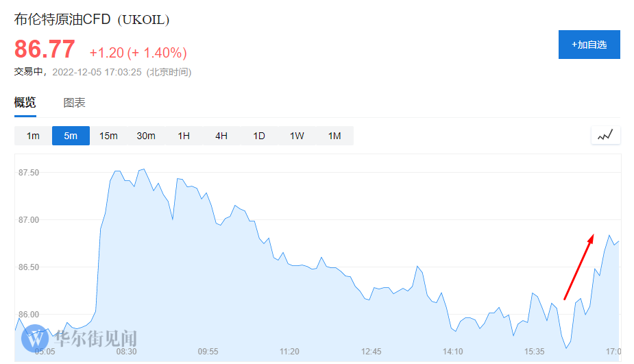Click the +1.20 (+1.40%) change value

(x=138, y=53)
